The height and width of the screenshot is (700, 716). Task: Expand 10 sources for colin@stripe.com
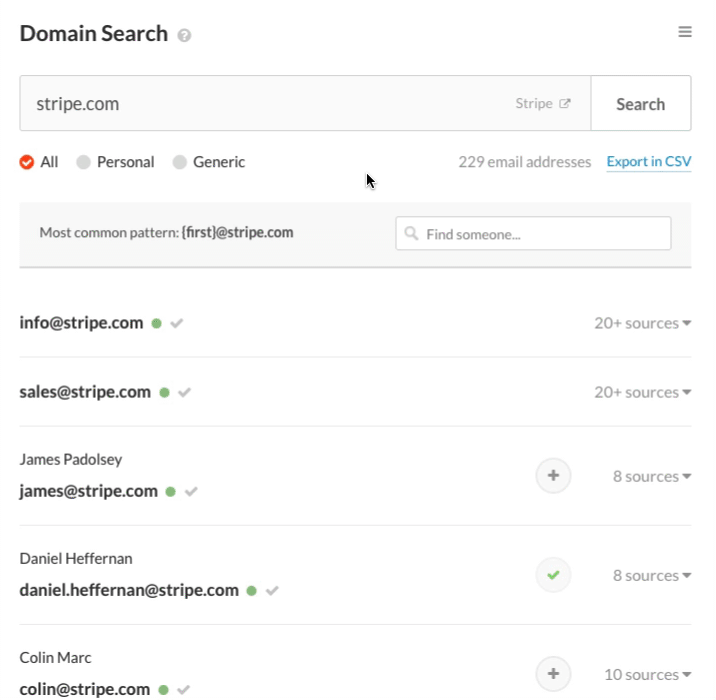(x=648, y=674)
